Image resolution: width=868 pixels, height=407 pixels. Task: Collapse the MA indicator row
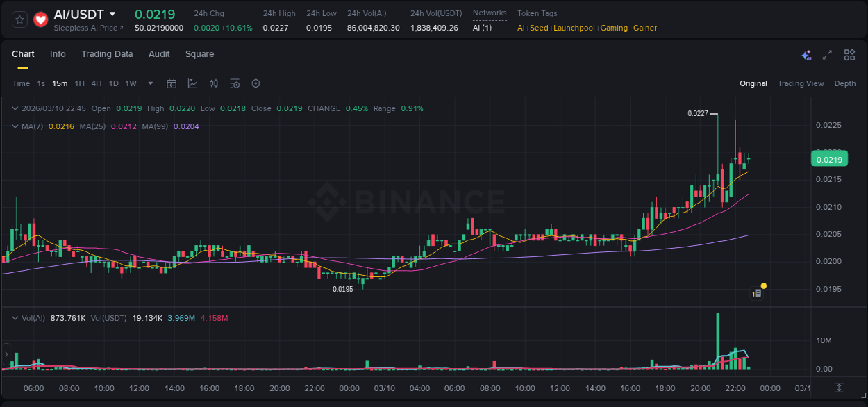click(x=15, y=126)
